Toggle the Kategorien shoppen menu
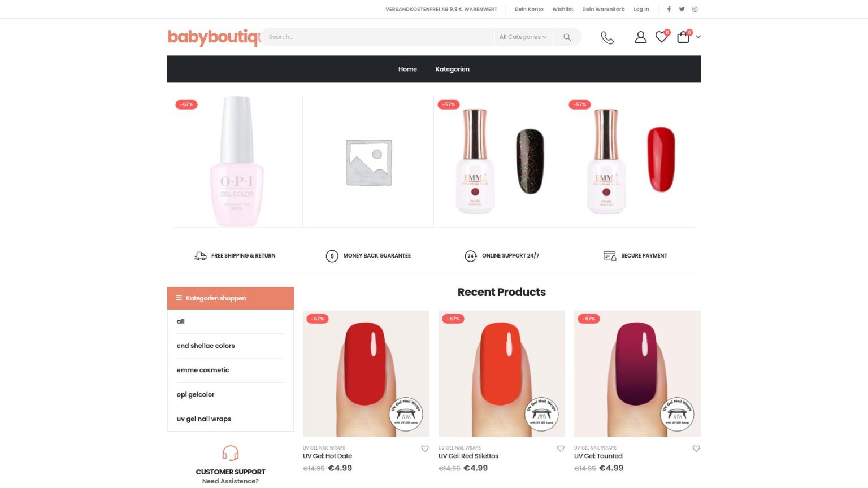The image size is (868, 488). click(231, 298)
